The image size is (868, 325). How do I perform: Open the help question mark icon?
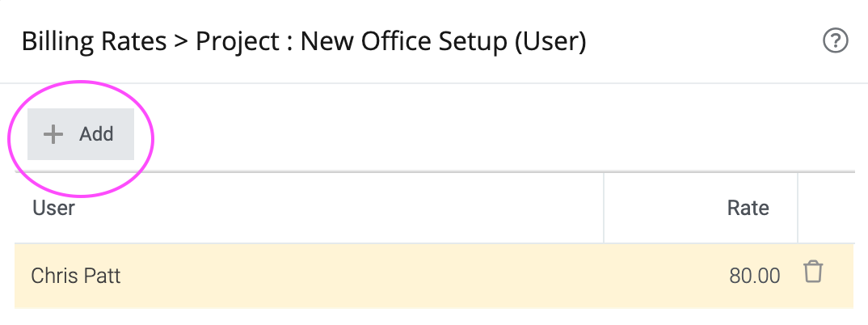pos(836,41)
